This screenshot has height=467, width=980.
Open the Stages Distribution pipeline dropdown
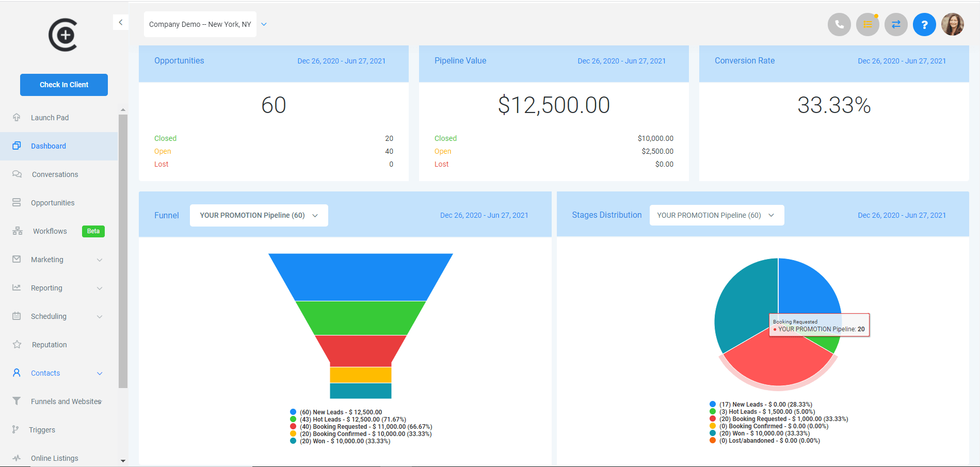pos(716,215)
